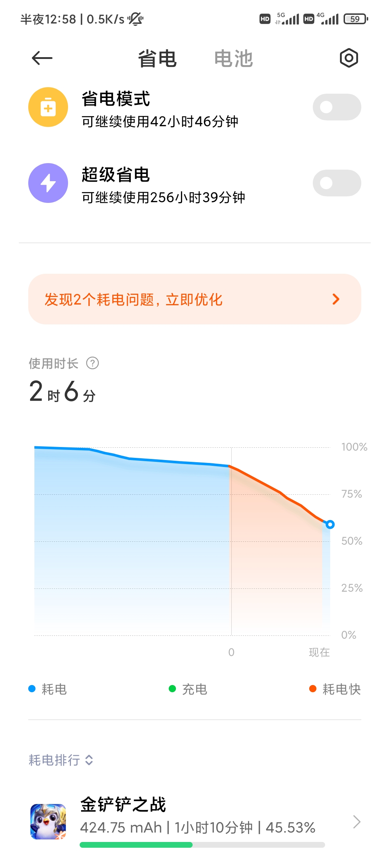Viewport: 391px width, 868px height.
Task: Select the 省电 tab
Action: pos(157,59)
